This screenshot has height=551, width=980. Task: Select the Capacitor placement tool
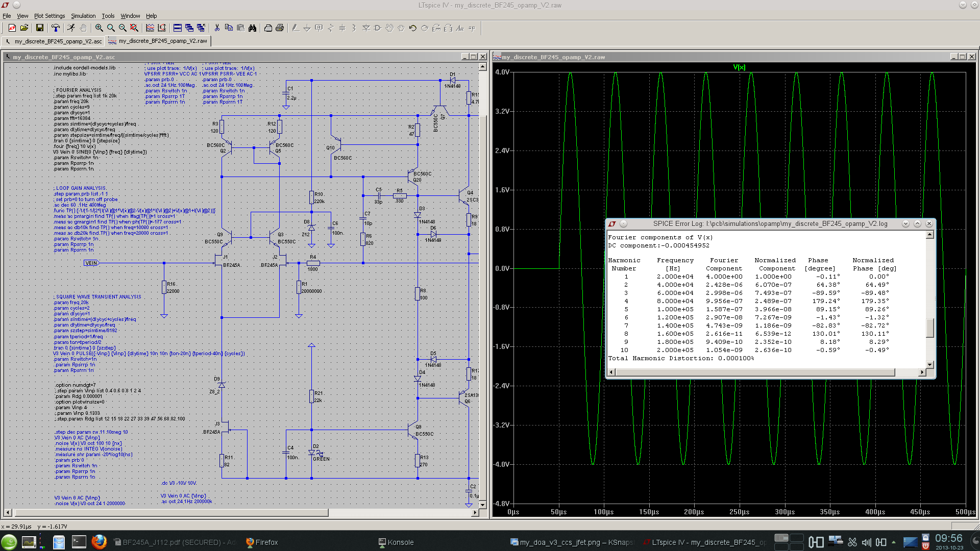coord(342,28)
